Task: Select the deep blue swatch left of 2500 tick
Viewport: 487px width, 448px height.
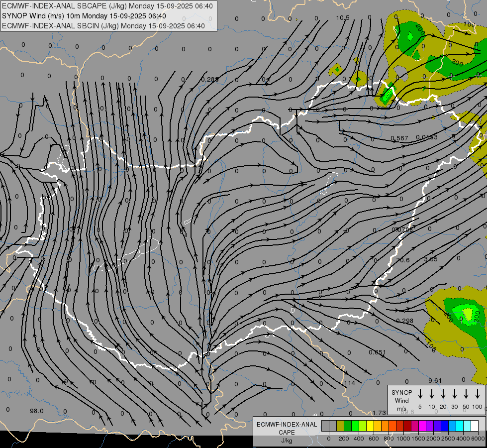Action: click(x=445, y=426)
